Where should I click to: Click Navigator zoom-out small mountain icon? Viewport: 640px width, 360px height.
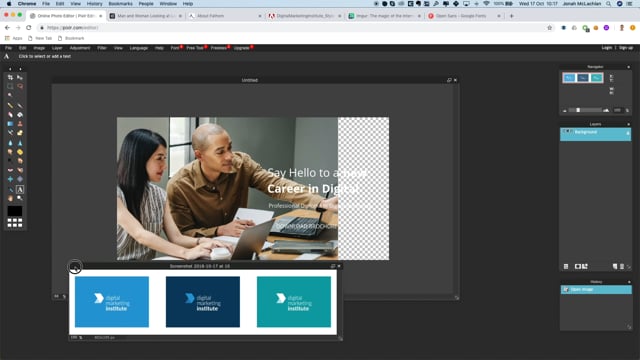[565, 111]
